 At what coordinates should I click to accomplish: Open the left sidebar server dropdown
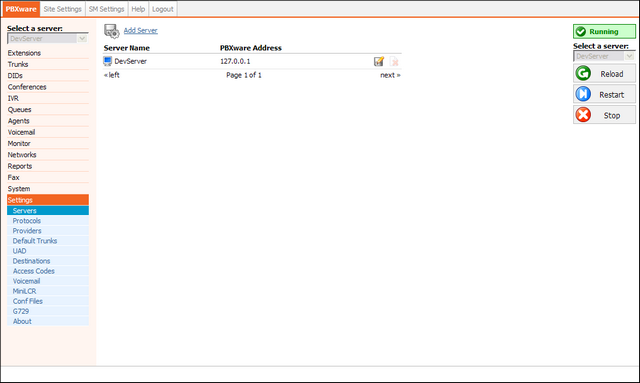pos(47,39)
